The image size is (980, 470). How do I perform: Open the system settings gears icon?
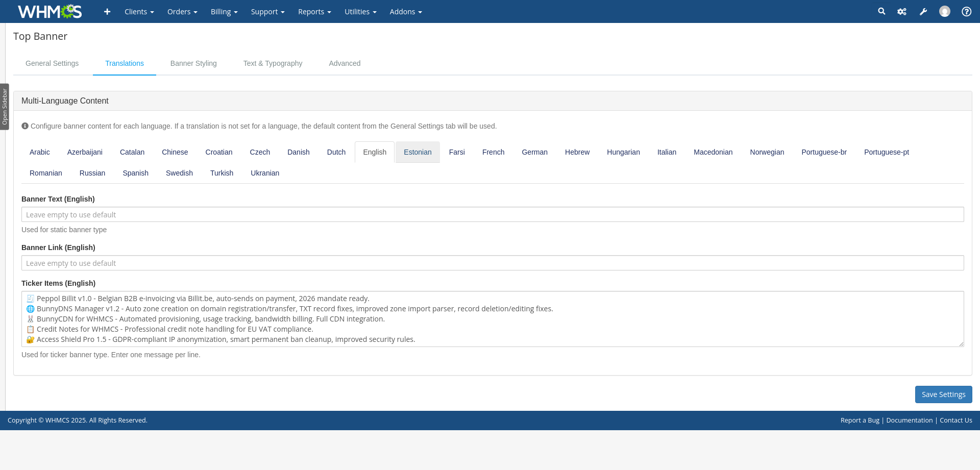click(902, 12)
